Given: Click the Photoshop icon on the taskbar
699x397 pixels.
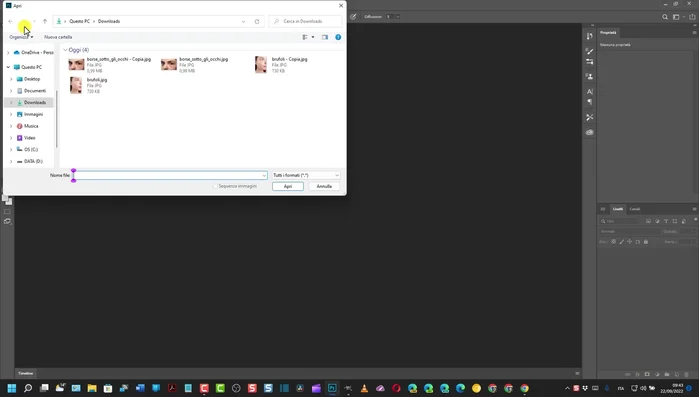Looking at the screenshot, I should 332,388.
